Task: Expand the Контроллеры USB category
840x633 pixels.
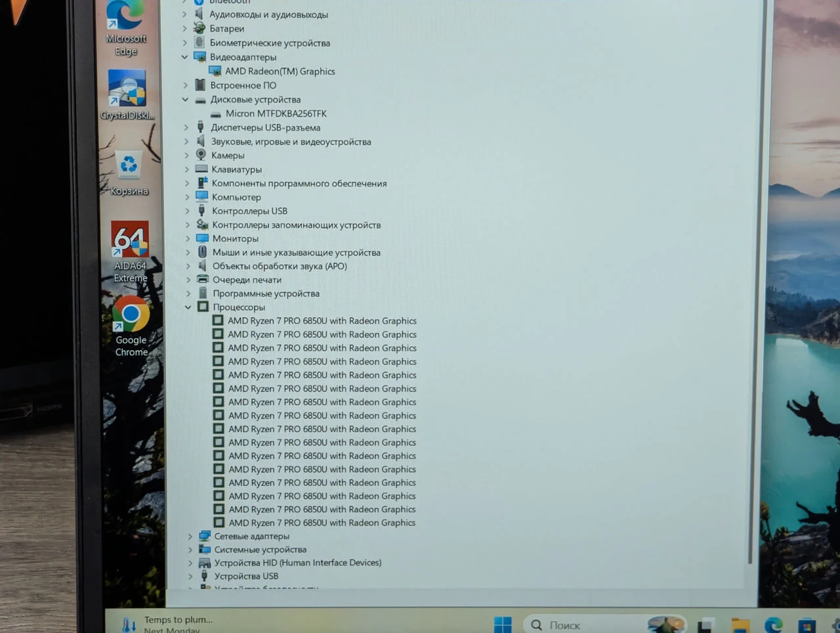Action: point(187,211)
